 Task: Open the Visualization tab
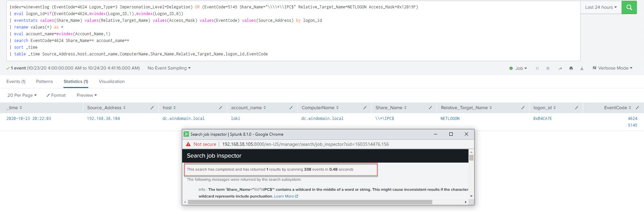112,81
